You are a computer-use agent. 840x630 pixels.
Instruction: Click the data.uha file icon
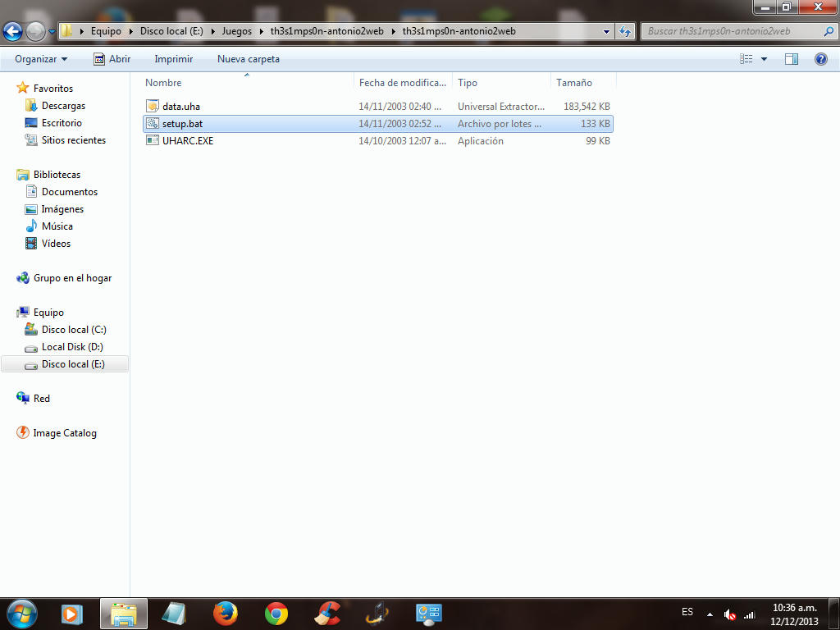[x=152, y=107]
